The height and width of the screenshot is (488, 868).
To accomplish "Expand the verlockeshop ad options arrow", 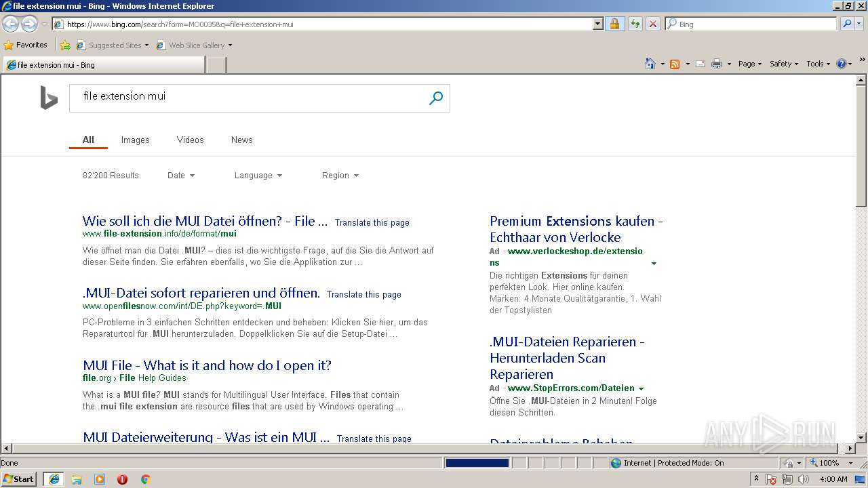I will pyautogui.click(x=654, y=263).
